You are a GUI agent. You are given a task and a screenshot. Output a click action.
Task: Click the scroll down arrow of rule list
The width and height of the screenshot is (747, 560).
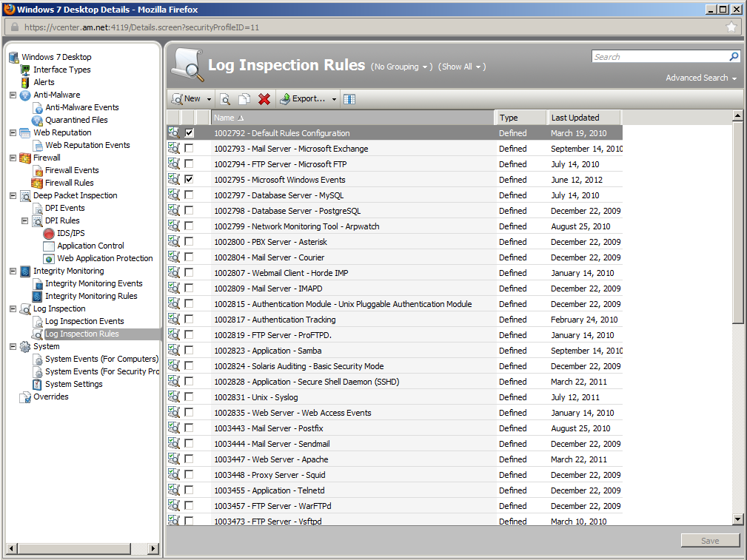(737, 519)
